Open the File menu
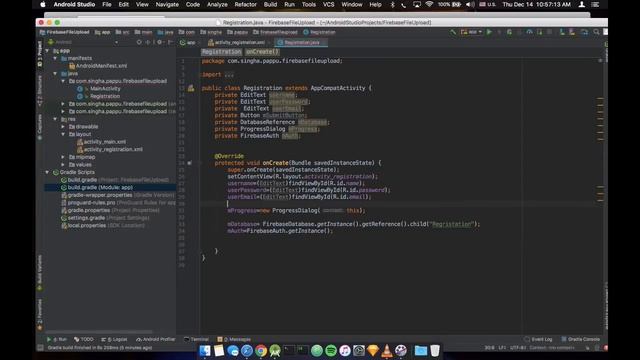 tap(107, 4)
